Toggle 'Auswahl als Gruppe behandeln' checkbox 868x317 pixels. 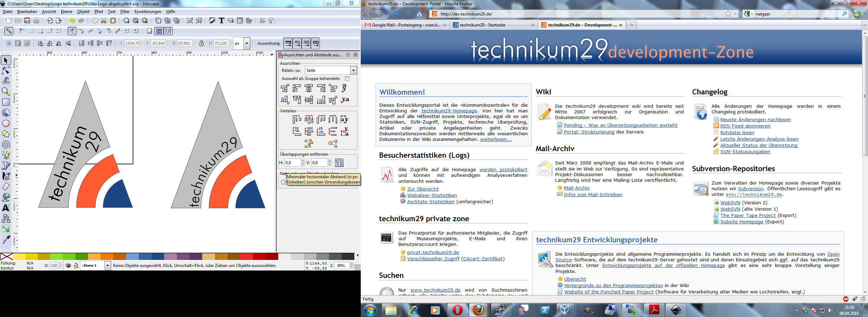point(347,79)
